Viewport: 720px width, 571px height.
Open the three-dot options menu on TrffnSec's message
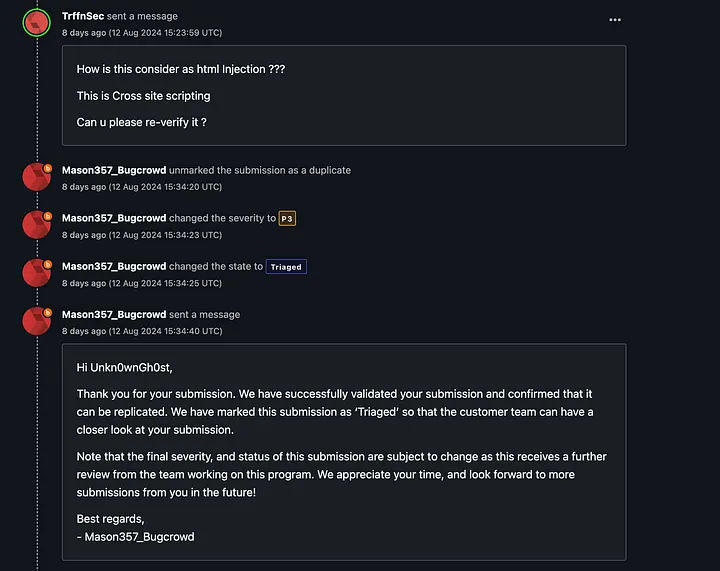coord(615,20)
